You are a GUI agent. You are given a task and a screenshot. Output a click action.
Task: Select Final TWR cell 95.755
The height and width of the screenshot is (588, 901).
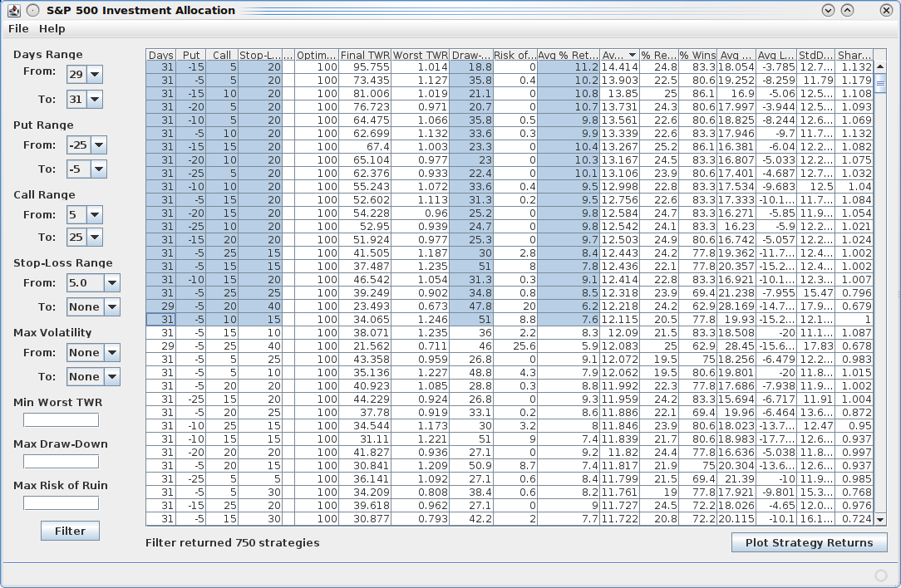pos(365,67)
